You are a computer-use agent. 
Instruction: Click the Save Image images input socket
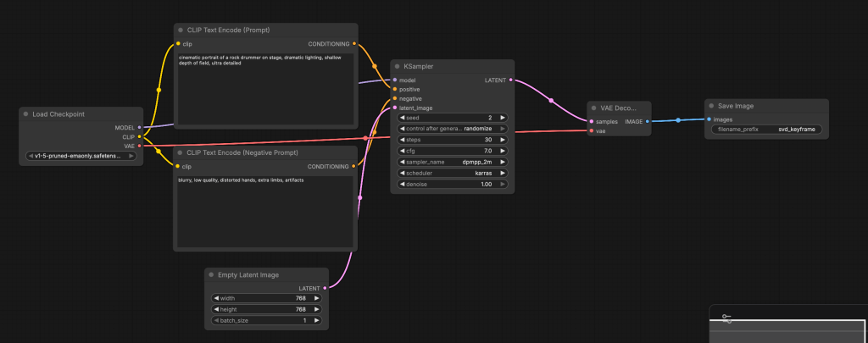[x=708, y=119]
